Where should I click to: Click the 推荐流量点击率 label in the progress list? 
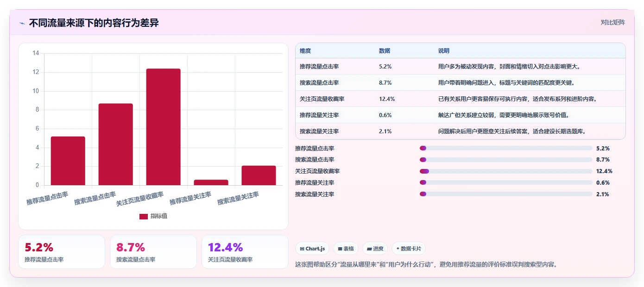[x=315, y=149]
